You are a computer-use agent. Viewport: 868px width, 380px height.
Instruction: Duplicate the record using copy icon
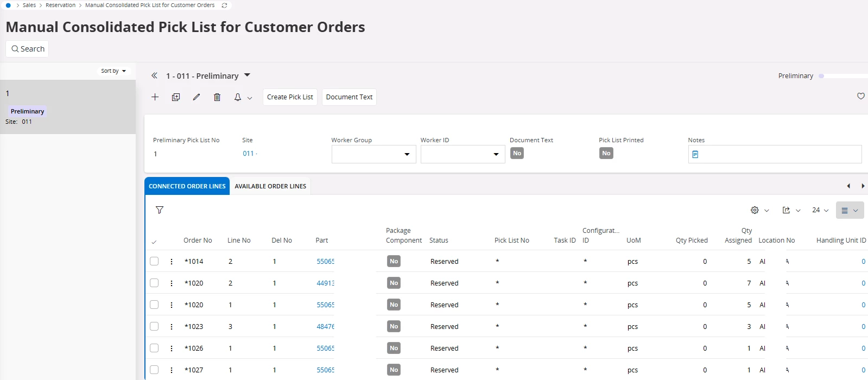176,97
